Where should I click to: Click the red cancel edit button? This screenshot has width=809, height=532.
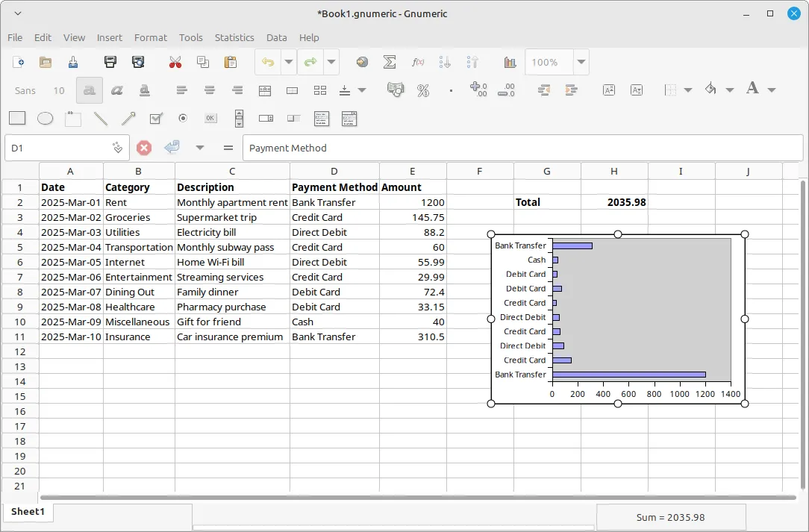[144, 148]
